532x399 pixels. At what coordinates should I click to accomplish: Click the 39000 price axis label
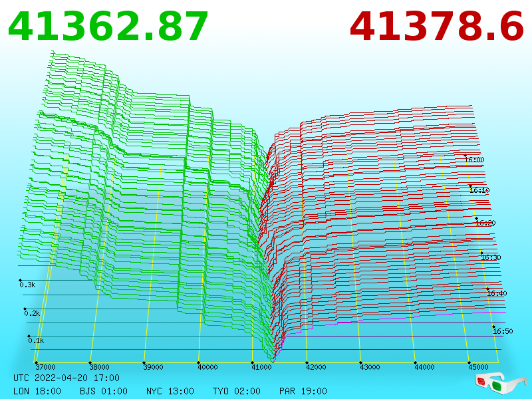coord(154,367)
